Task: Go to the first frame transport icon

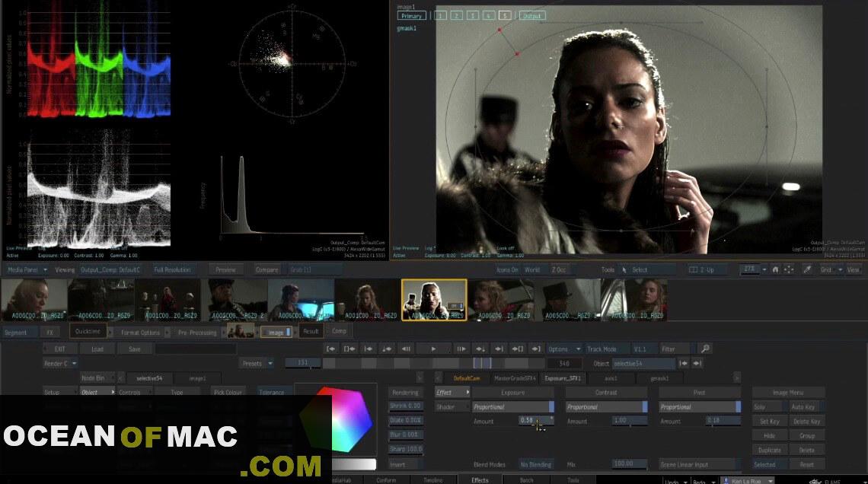Action: [331, 349]
